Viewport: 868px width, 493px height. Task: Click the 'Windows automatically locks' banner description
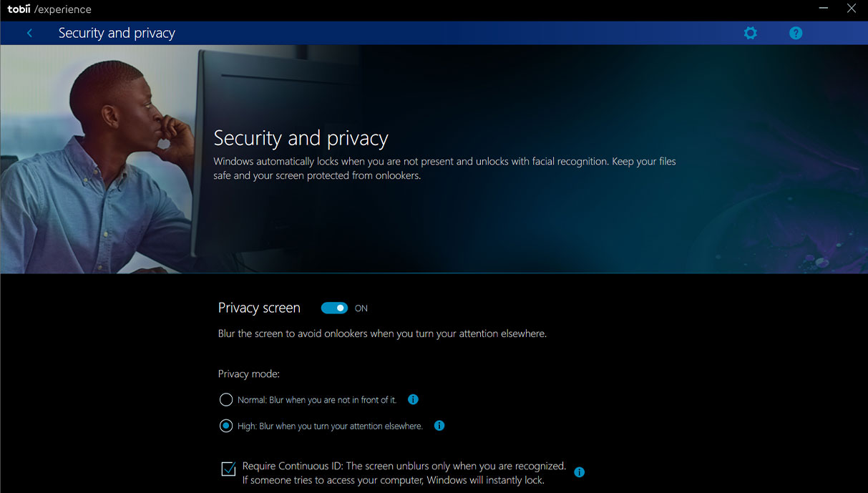(x=444, y=168)
